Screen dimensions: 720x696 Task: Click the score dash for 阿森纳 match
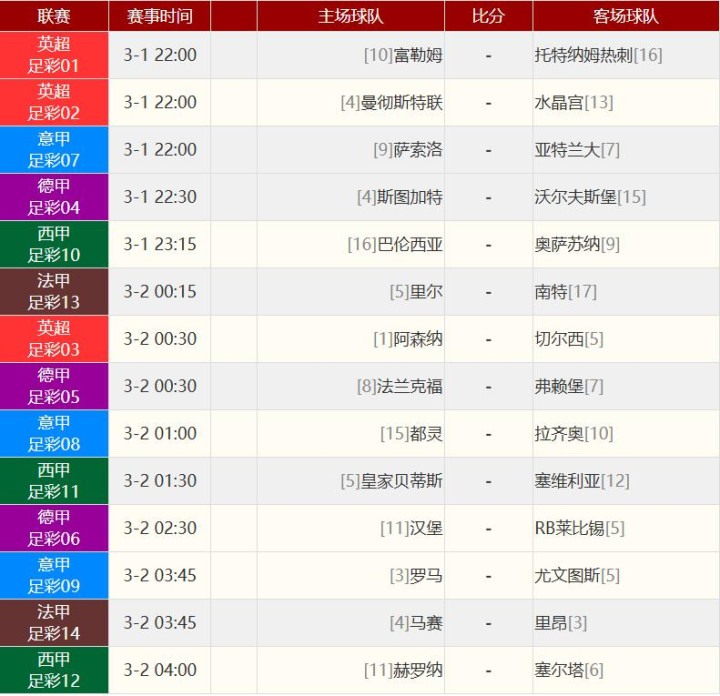coord(489,340)
